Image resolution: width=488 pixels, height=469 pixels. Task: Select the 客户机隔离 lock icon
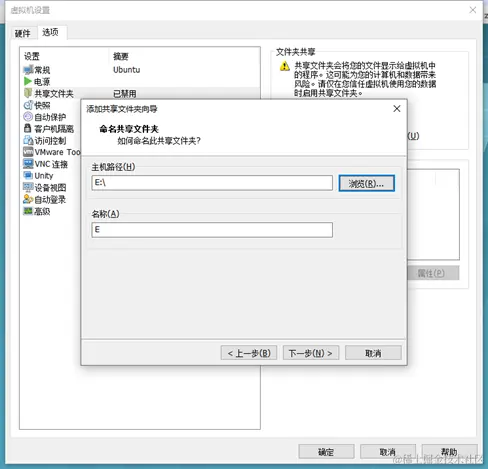tap(28, 128)
